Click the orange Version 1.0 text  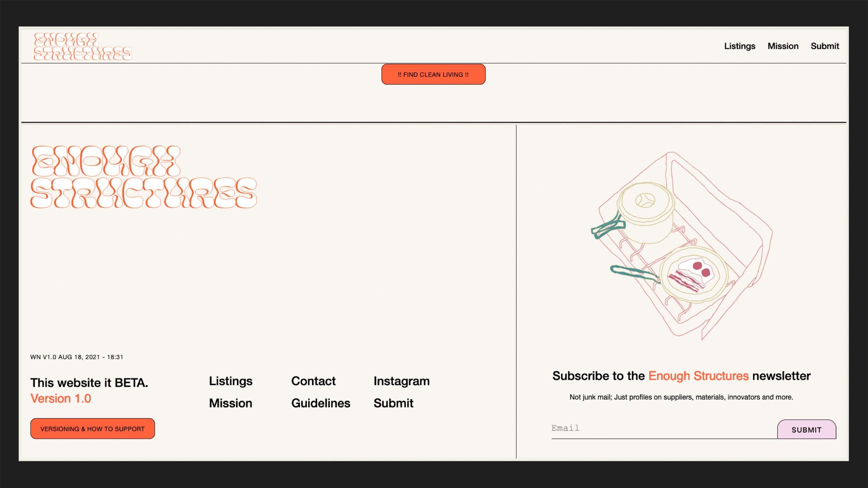click(61, 398)
